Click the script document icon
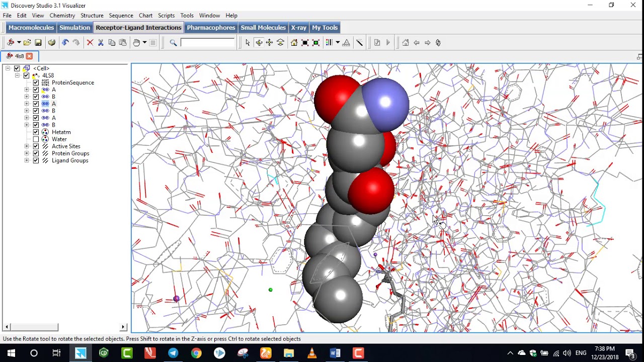 pyautogui.click(x=377, y=43)
